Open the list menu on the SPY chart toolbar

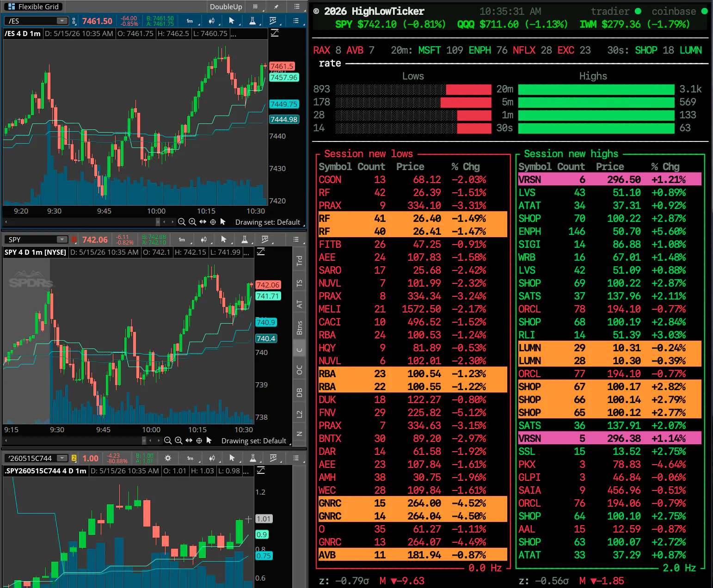[x=296, y=239]
